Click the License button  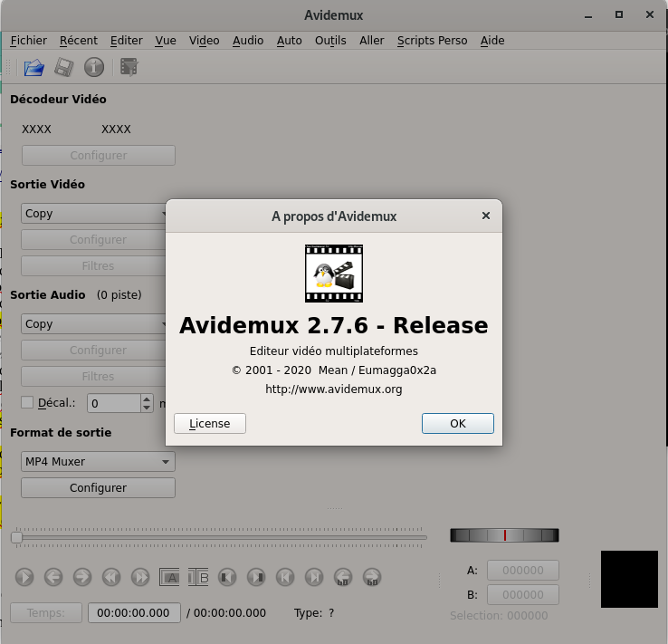click(210, 423)
